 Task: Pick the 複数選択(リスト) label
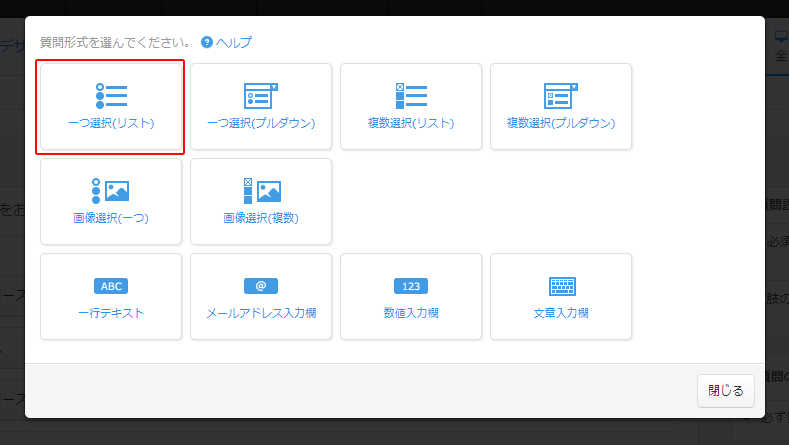coord(411,124)
